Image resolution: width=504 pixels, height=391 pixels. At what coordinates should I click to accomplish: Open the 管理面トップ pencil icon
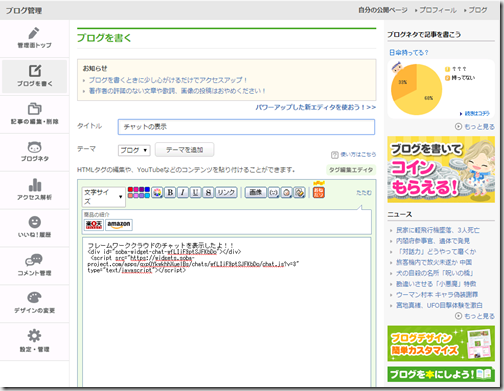click(34, 33)
